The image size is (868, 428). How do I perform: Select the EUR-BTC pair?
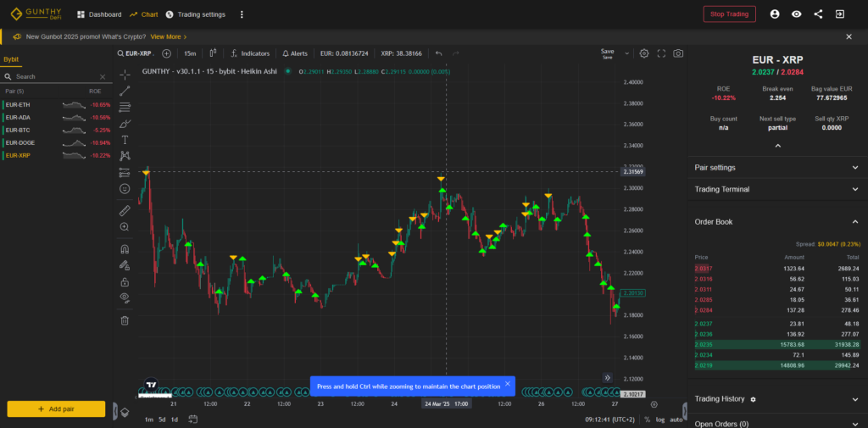coord(56,131)
